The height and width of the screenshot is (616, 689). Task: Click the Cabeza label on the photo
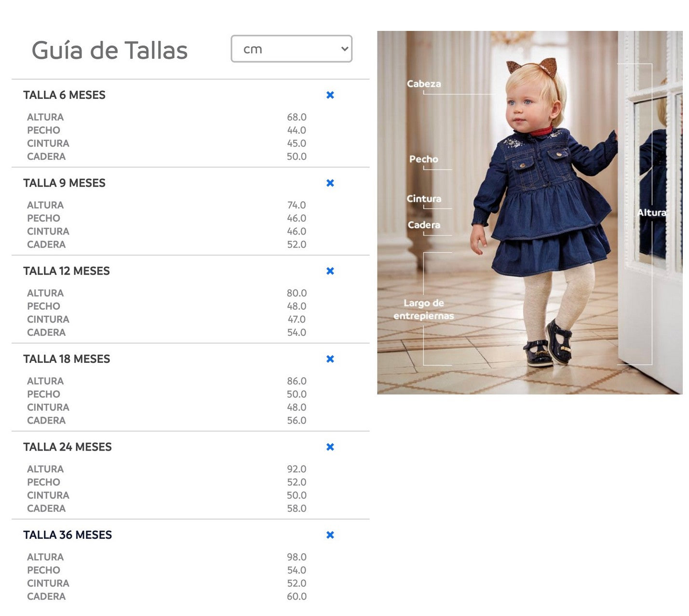click(423, 84)
